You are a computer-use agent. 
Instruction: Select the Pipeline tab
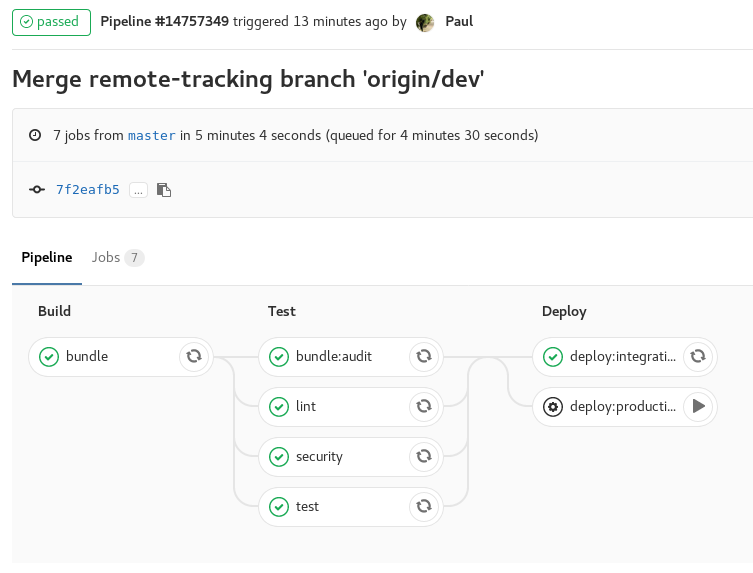[x=47, y=258]
